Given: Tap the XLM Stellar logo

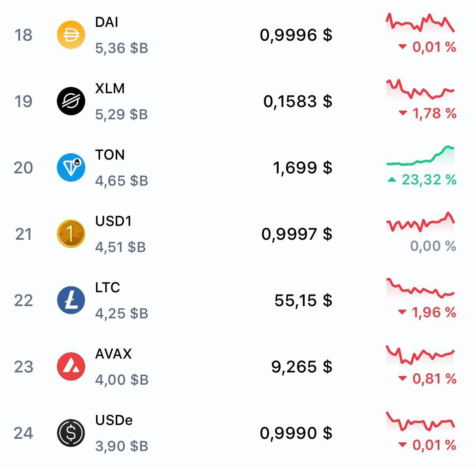Looking at the screenshot, I should [x=71, y=101].
